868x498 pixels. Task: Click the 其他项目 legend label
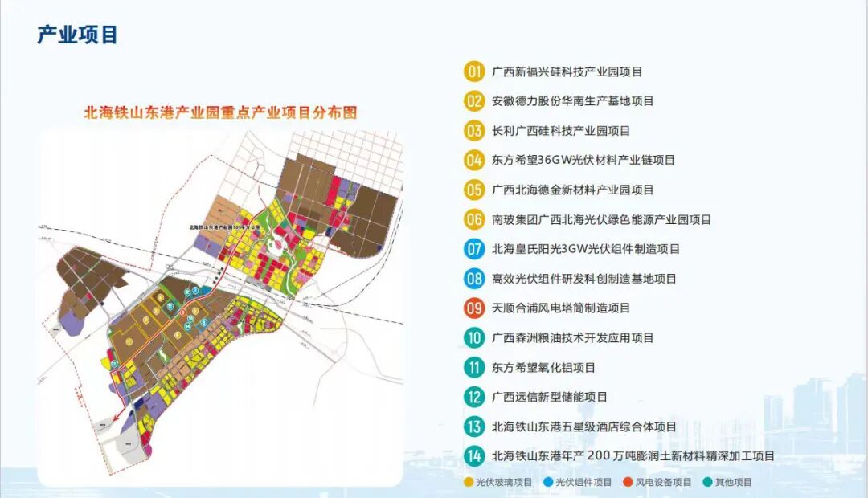734,483
